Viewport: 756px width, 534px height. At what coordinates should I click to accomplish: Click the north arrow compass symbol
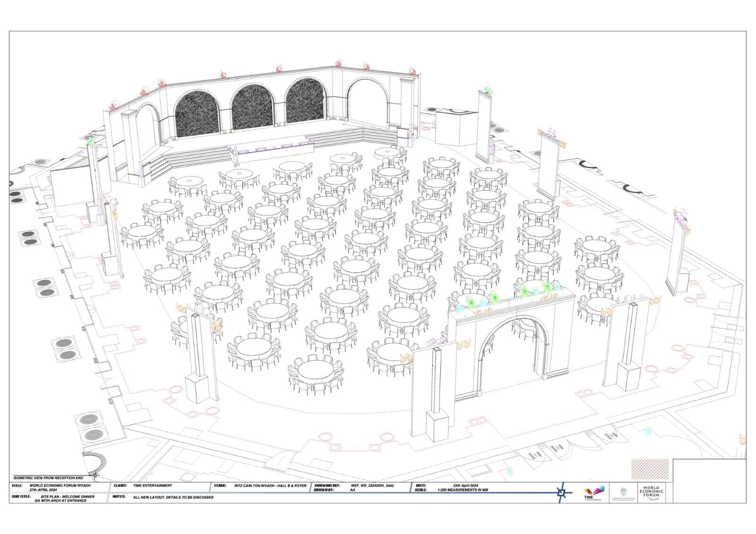(561, 493)
